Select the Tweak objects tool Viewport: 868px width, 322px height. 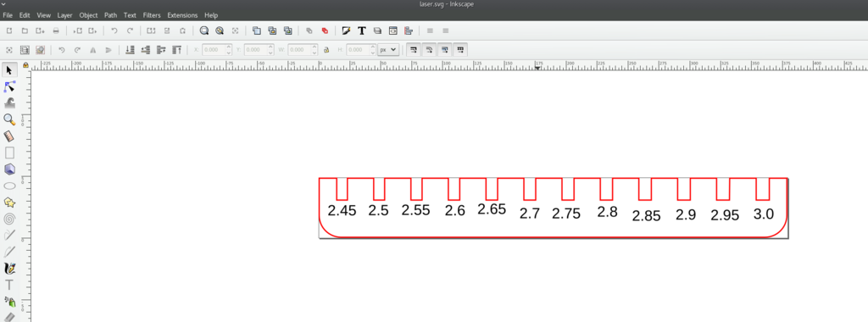pos(9,103)
